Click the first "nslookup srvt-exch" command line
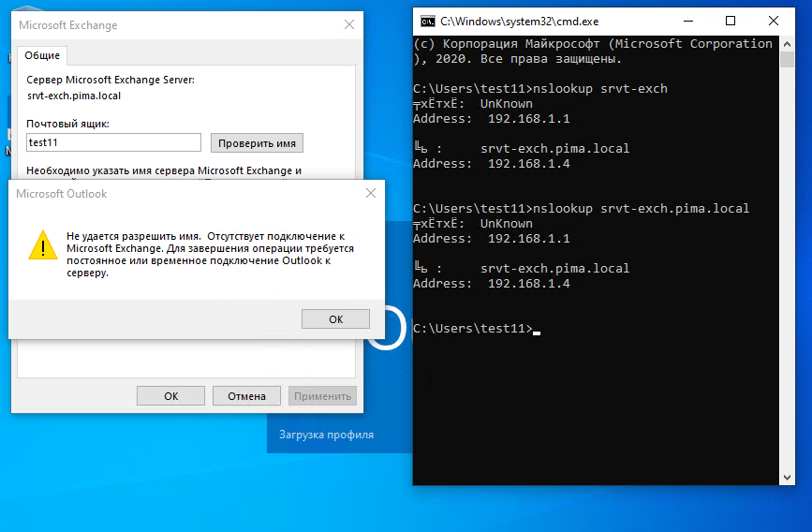The image size is (812, 532). click(540, 89)
